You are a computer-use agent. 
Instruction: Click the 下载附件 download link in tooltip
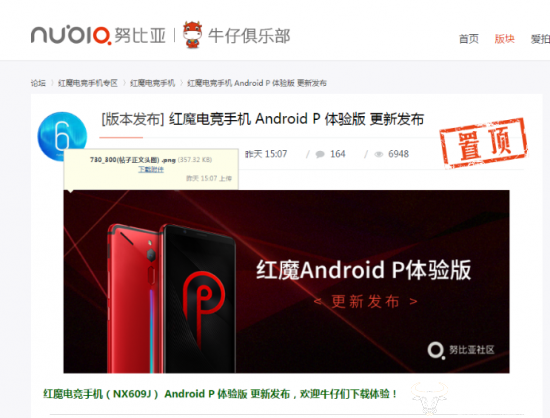click(151, 169)
